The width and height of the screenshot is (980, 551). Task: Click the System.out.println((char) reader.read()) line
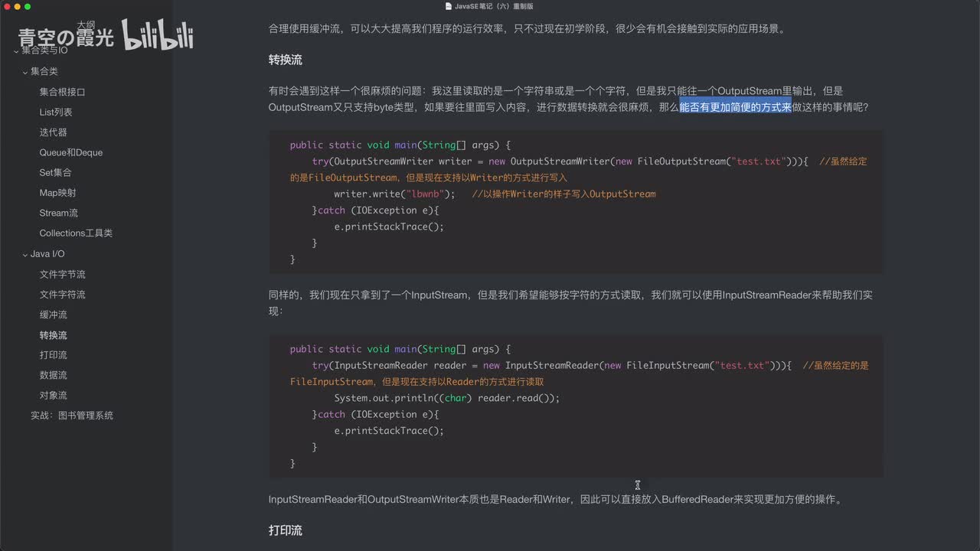(x=447, y=398)
